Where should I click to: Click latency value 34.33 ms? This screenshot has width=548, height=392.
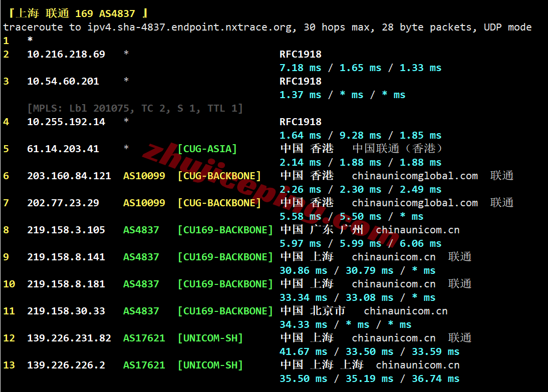(304, 324)
